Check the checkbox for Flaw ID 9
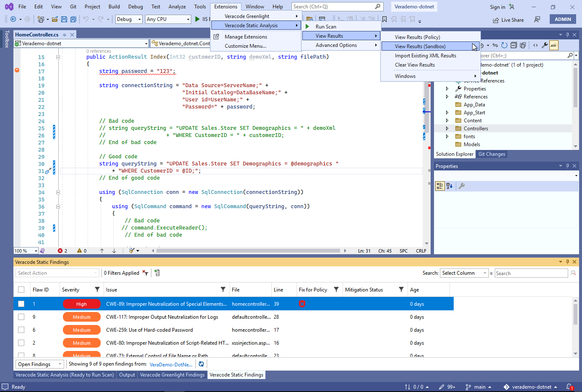The height and width of the screenshot is (392, 582). click(x=21, y=317)
